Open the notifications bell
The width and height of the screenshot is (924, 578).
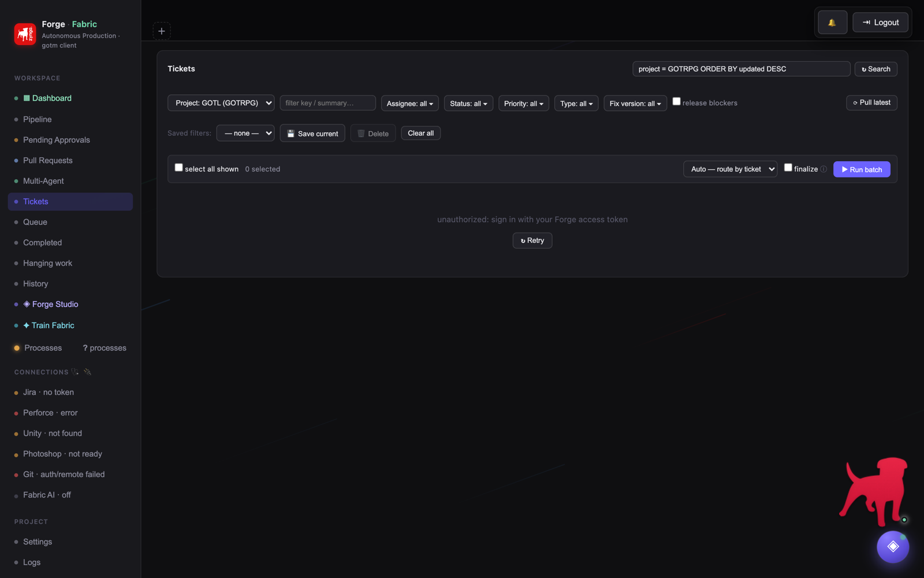pyautogui.click(x=832, y=23)
